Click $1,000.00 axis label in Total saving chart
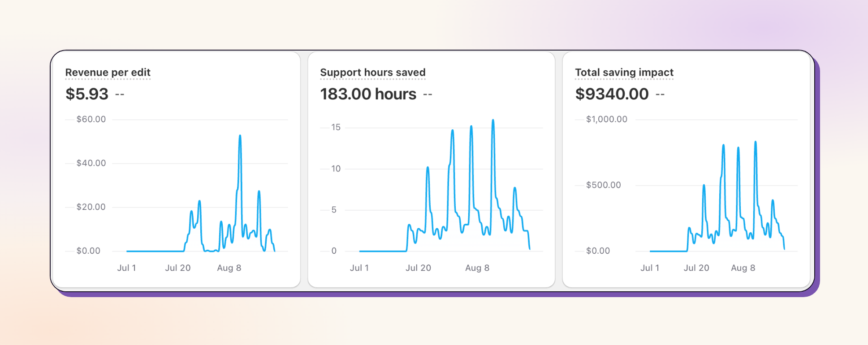The height and width of the screenshot is (345, 868). click(x=607, y=119)
